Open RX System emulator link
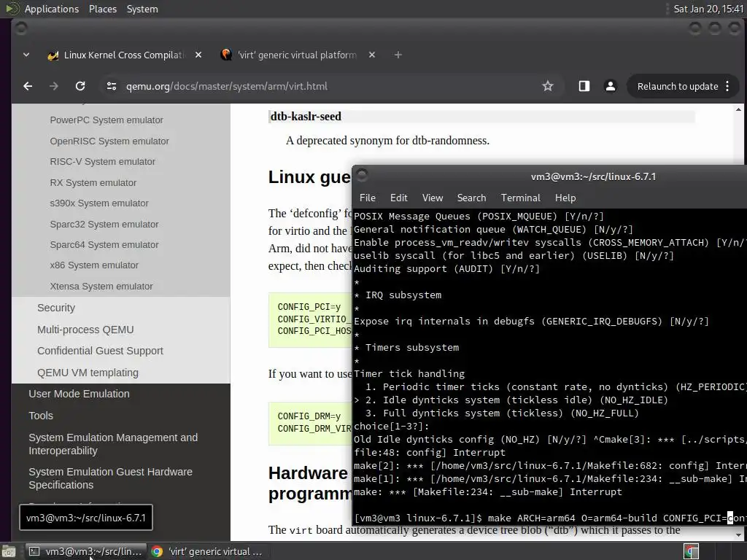Viewport: 747px width, 560px height. click(93, 182)
